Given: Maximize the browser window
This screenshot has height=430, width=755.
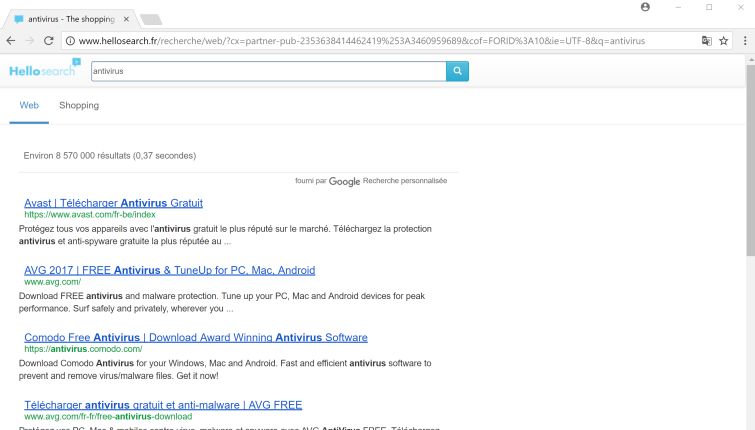Looking at the screenshot, I should pos(709,7).
